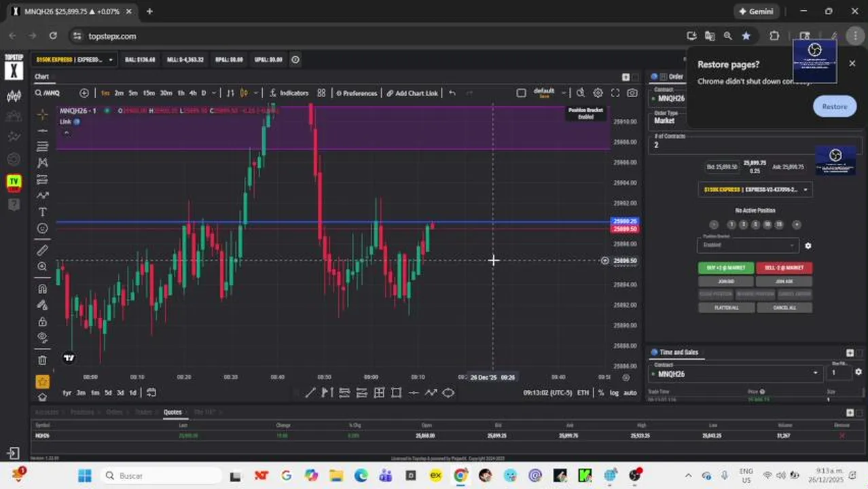This screenshot has width=868, height=489.
Task: Select the 1m timeframe button
Action: pyautogui.click(x=105, y=93)
